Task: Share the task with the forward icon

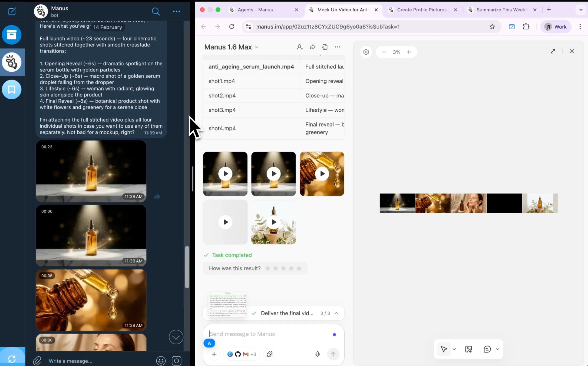Action: tap(312, 47)
